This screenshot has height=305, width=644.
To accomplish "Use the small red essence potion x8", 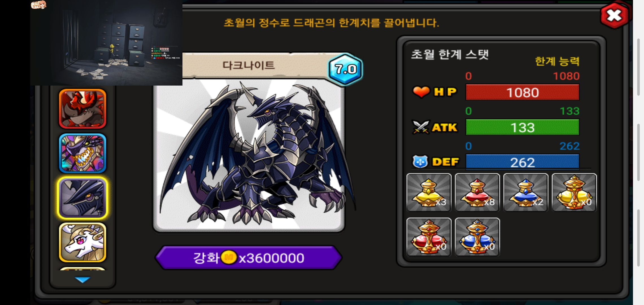I will tap(477, 192).
